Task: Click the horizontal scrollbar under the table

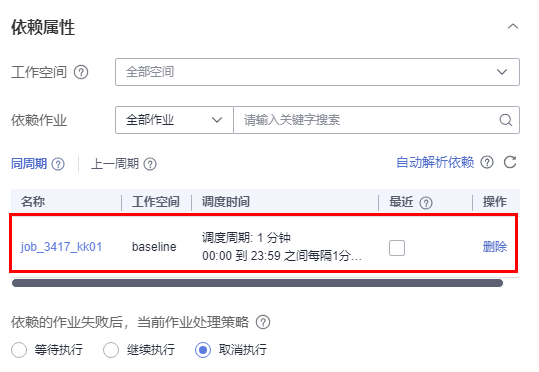Action: pos(257,283)
